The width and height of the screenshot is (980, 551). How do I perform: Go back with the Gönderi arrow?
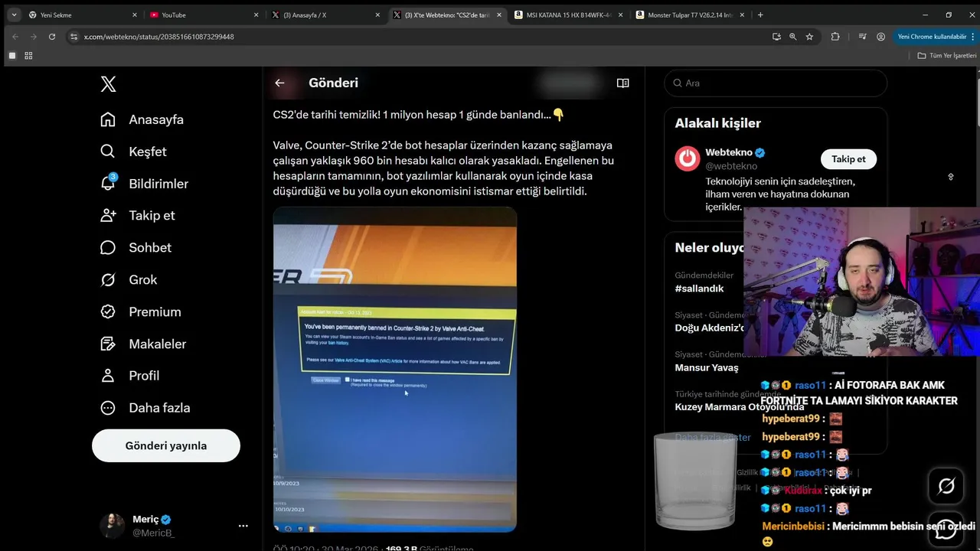point(279,83)
